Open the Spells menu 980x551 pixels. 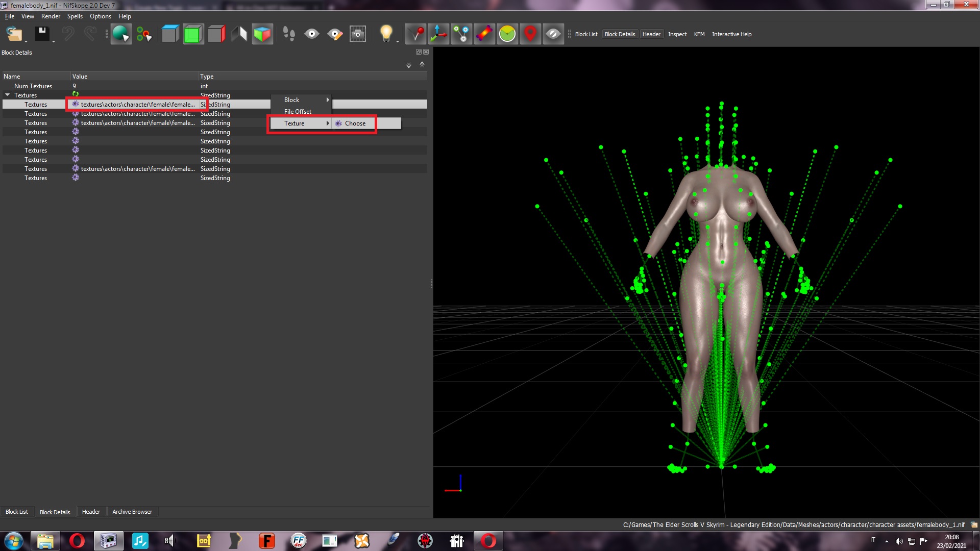point(75,16)
